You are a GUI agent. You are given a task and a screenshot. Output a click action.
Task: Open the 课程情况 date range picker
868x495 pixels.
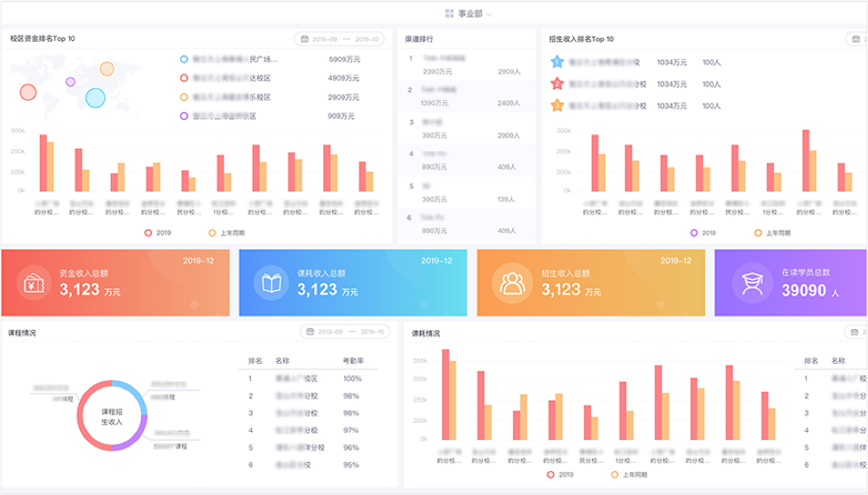(345, 332)
